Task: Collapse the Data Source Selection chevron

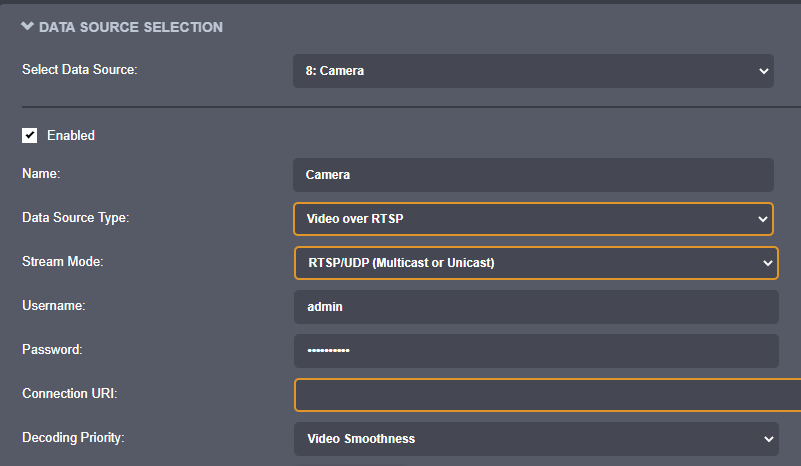Action: click(28, 27)
